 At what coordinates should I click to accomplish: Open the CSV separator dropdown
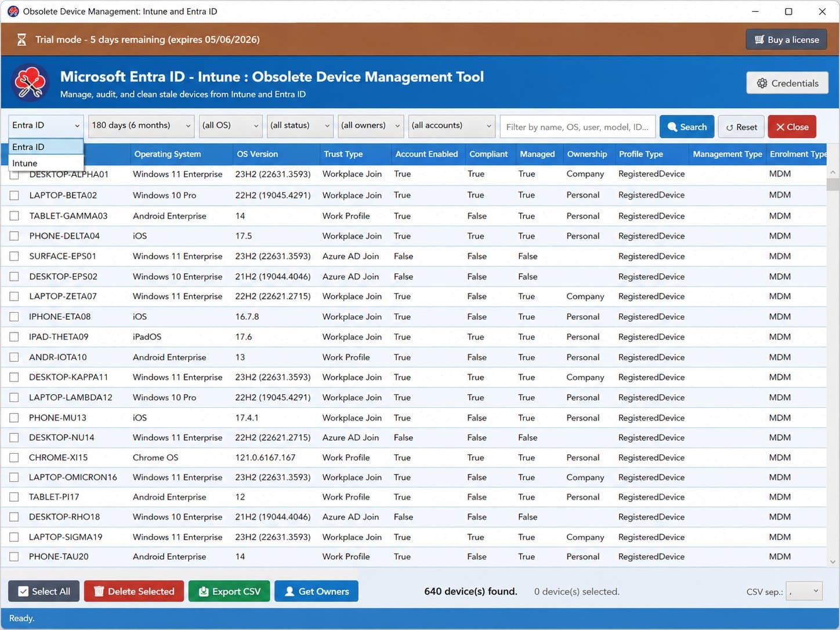click(x=803, y=591)
